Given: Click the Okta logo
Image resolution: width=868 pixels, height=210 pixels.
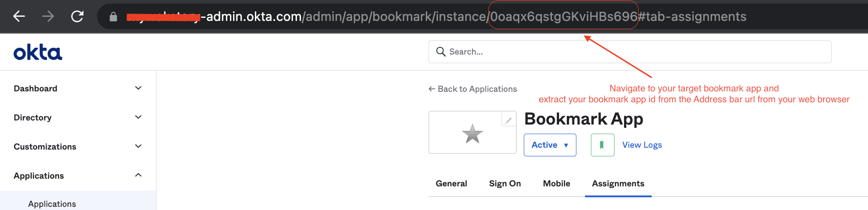Looking at the screenshot, I should pos(38,53).
